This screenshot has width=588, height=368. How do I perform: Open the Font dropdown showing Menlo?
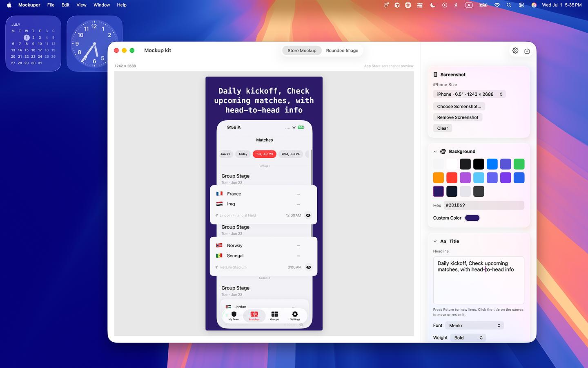click(475, 325)
